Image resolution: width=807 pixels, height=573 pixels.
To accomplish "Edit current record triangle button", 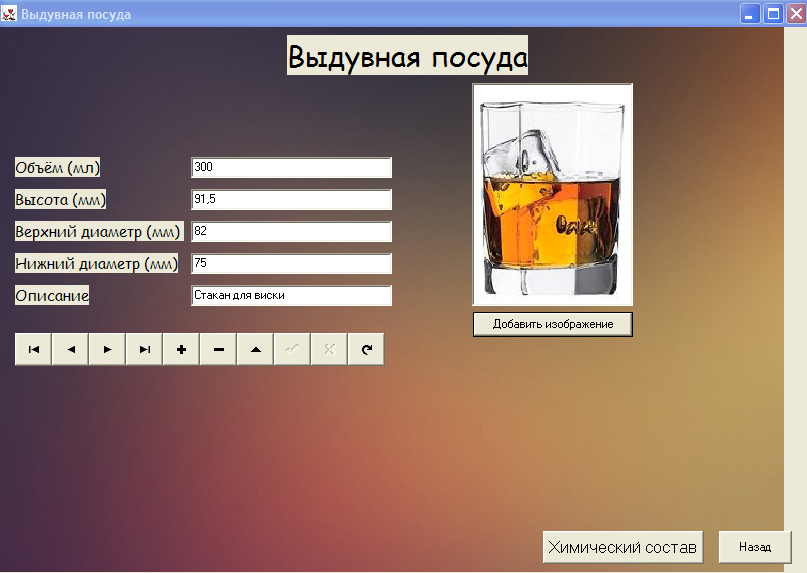I will [255, 350].
